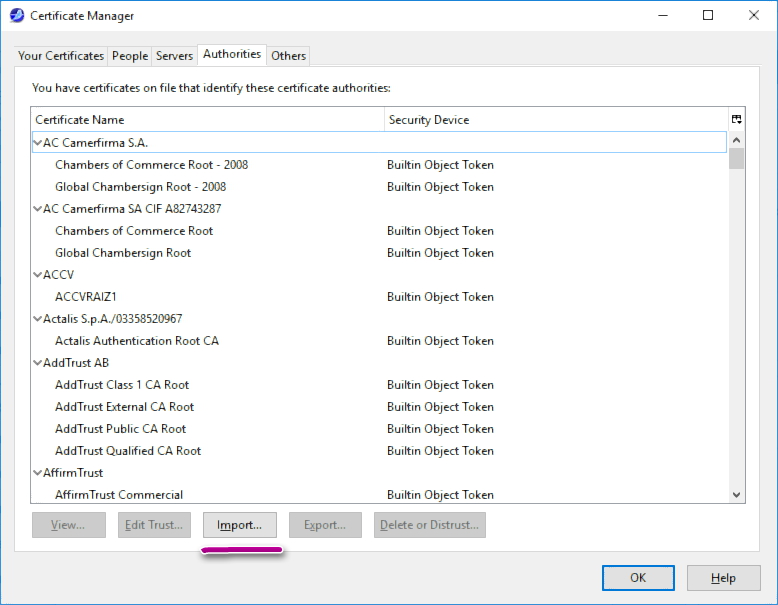Go to the Servers tab
Screen dimensions: 778x605
pos(174,56)
